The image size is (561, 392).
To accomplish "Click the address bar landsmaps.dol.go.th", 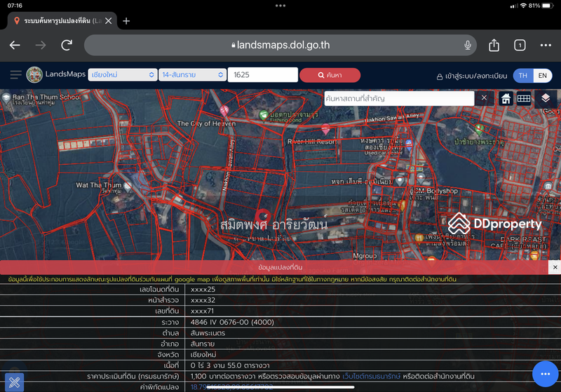I will (280, 45).
